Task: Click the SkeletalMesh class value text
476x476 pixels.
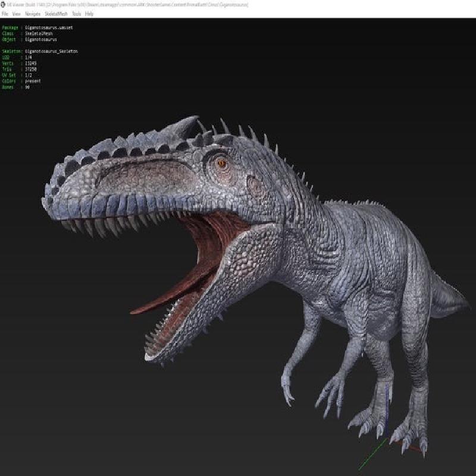Action: (39, 33)
